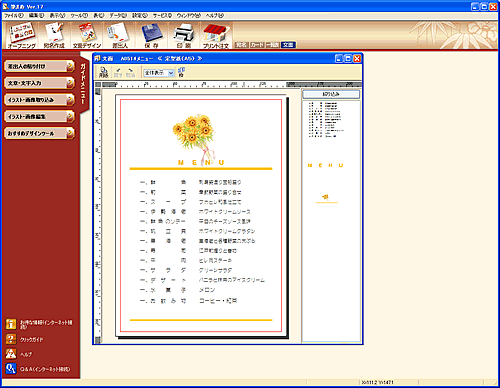This screenshot has width=500, height=388.
Task: Open the 表示(V) menu
Action: [x=57, y=15]
